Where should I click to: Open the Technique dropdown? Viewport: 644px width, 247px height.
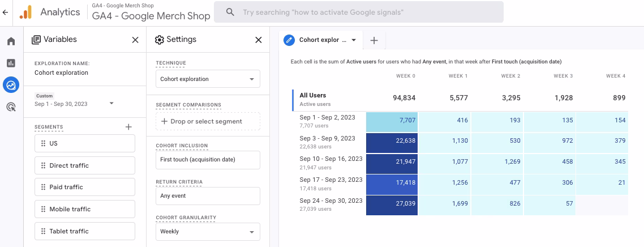208,79
